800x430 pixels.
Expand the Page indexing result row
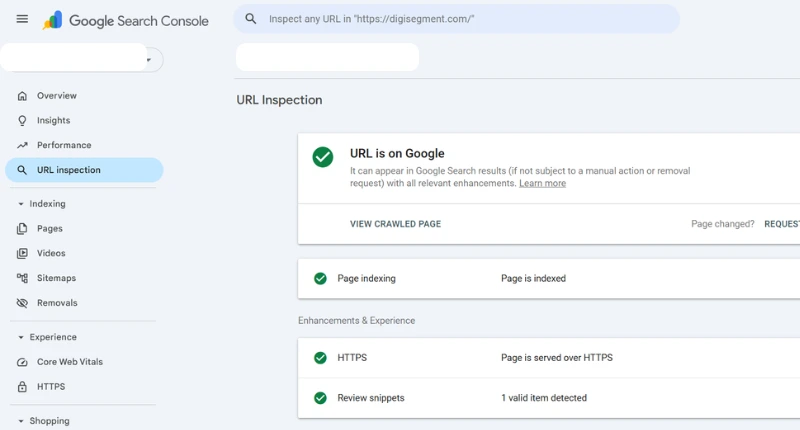pos(550,279)
